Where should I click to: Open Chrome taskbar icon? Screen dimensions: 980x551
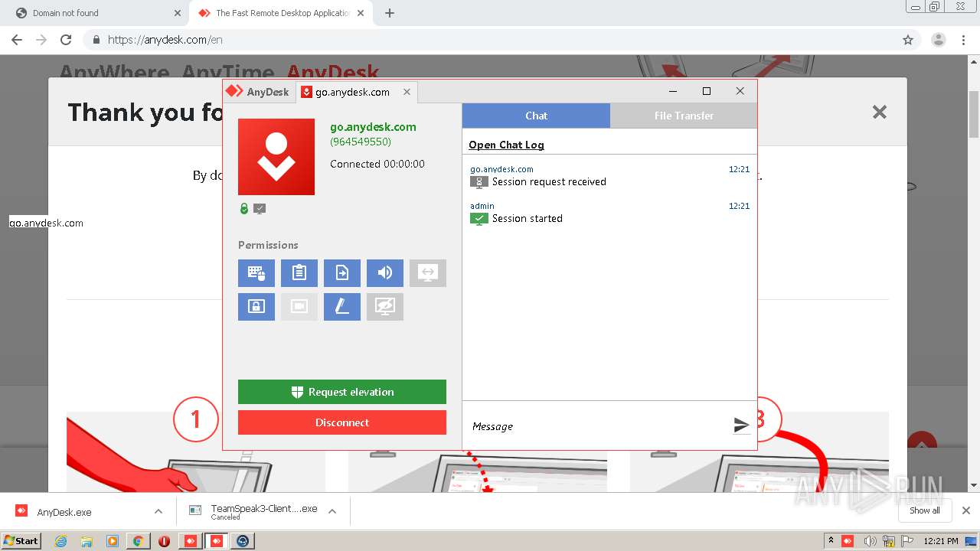139,541
